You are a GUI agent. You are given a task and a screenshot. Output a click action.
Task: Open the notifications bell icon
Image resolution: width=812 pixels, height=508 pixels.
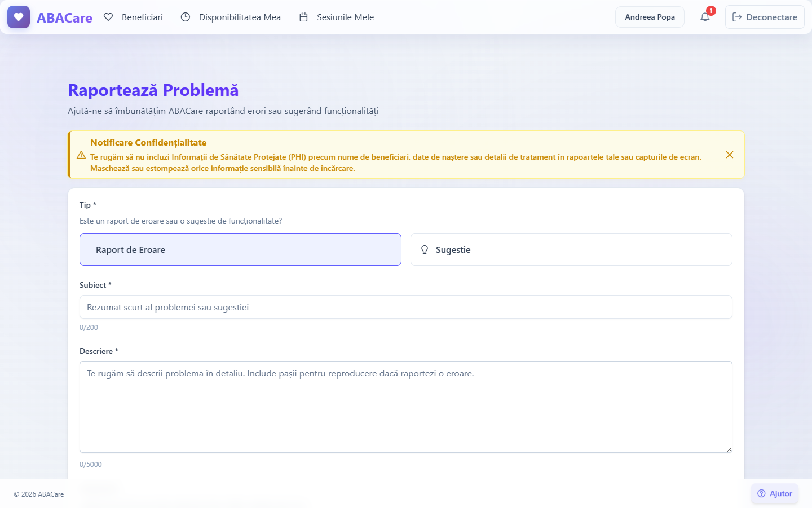click(x=705, y=17)
